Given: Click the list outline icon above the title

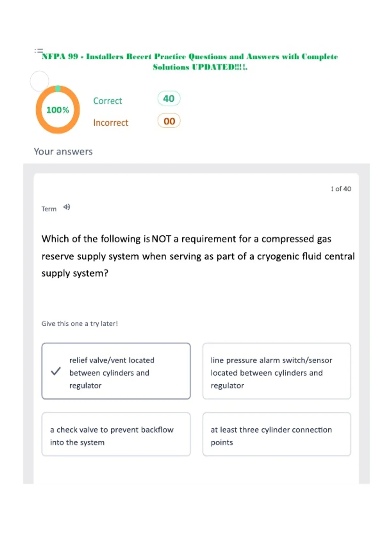Looking at the screenshot, I should 39,51.
